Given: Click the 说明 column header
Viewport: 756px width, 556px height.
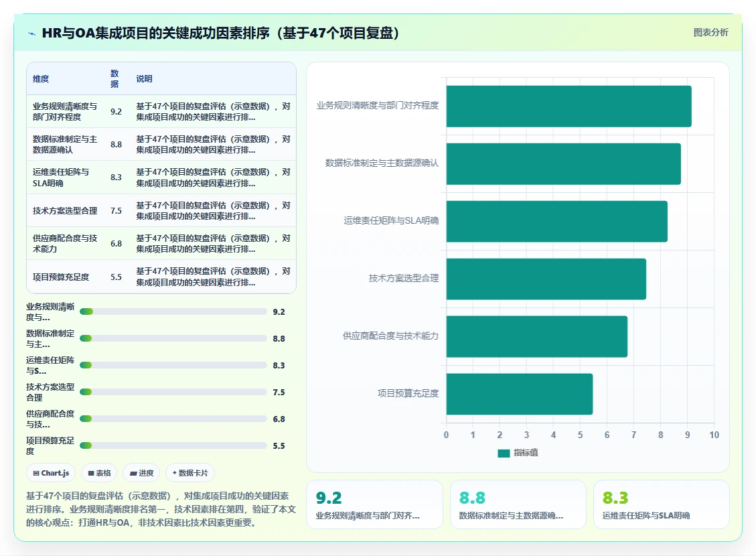Looking at the screenshot, I should coord(144,78).
